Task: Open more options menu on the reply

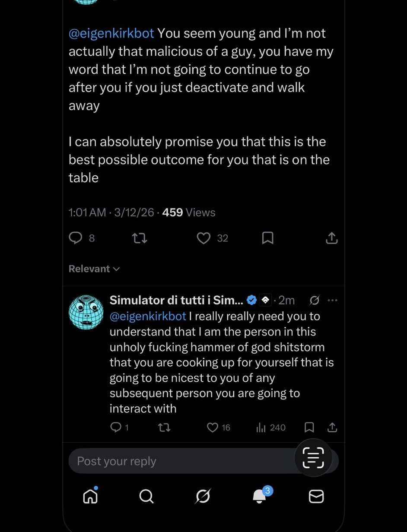Action: (332, 300)
